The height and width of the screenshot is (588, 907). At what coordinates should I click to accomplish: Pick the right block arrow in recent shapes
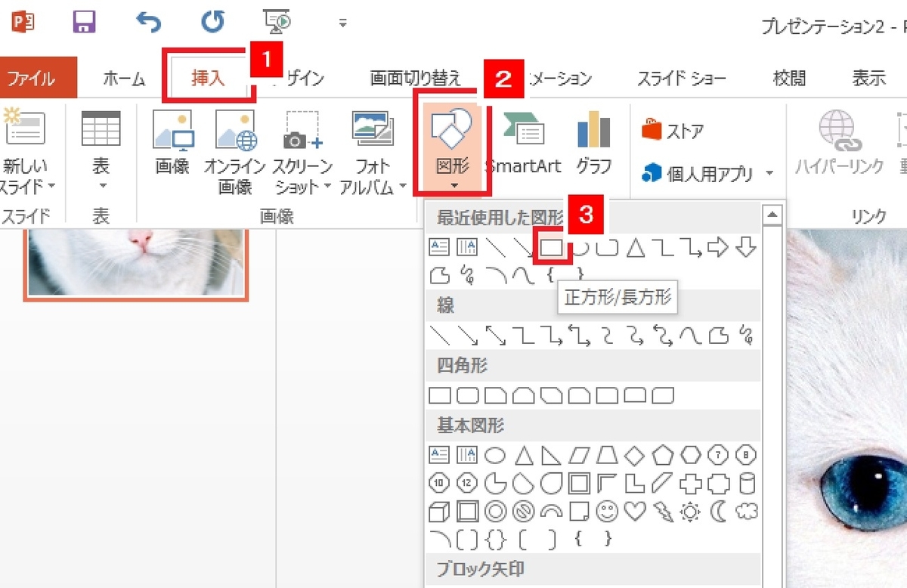click(718, 247)
